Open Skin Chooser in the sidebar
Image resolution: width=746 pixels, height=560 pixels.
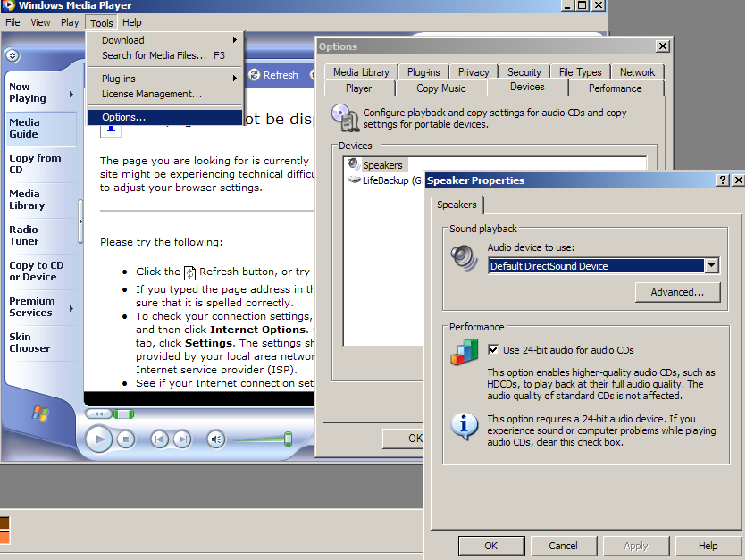(41, 343)
